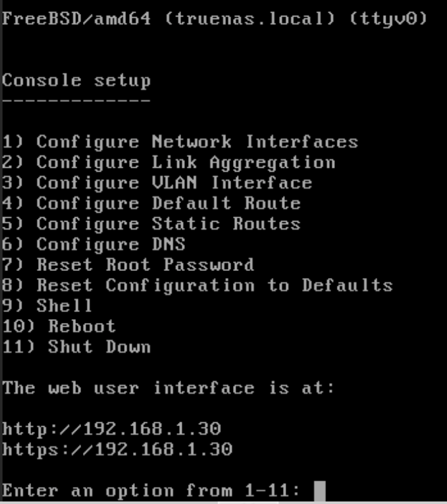Screen dimensions: 447x504
Task: Click the ttyv0 terminal name in banner
Action: pos(386,19)
